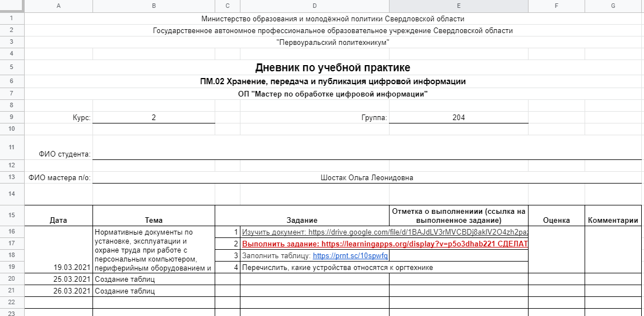Screen dimensions: 644x316
Task: Click the 'Комментарии' table header
Action: coord(613,215)
